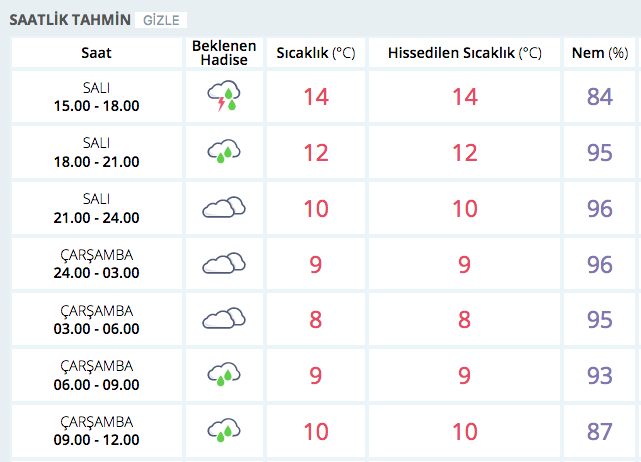Click the Sıcaklık (°C) column header
The height and width of the screenshot is (462, 641).
point(317,53)
